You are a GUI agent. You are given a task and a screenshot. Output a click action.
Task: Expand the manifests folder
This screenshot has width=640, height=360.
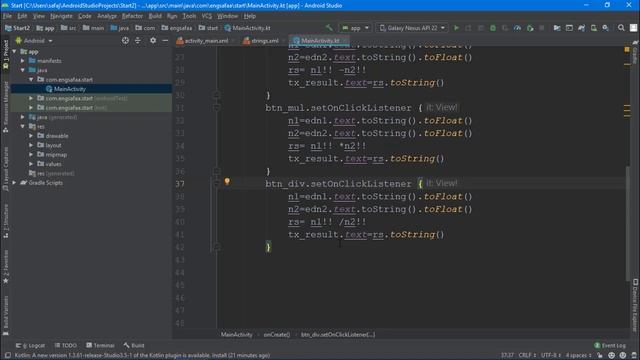[x=23, y=61]
